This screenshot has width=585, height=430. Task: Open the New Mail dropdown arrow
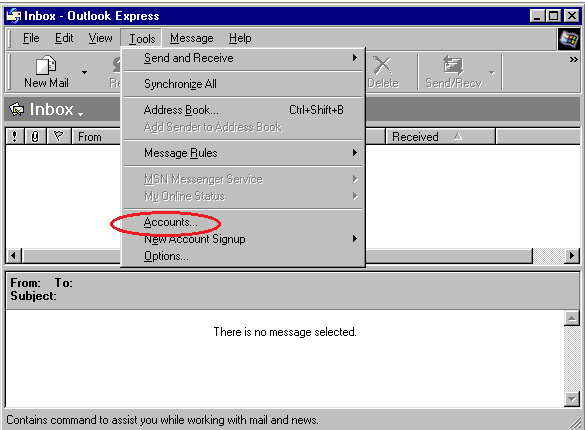tap(85, 72)
